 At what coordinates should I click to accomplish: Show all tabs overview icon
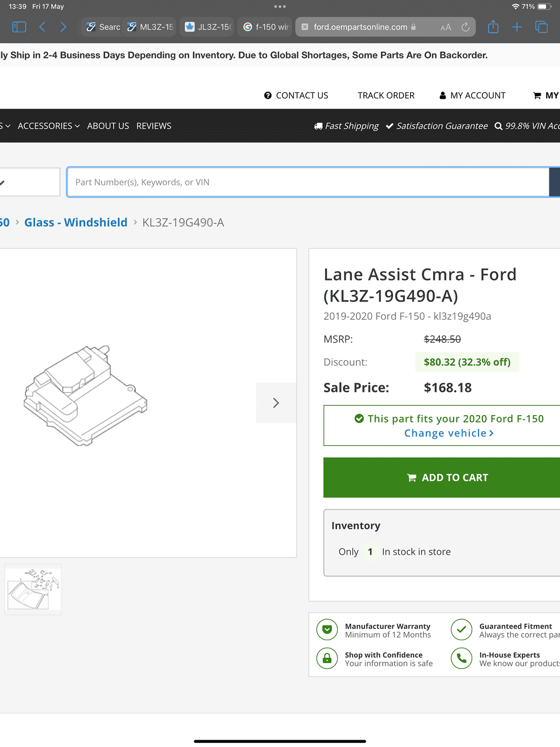541,27
